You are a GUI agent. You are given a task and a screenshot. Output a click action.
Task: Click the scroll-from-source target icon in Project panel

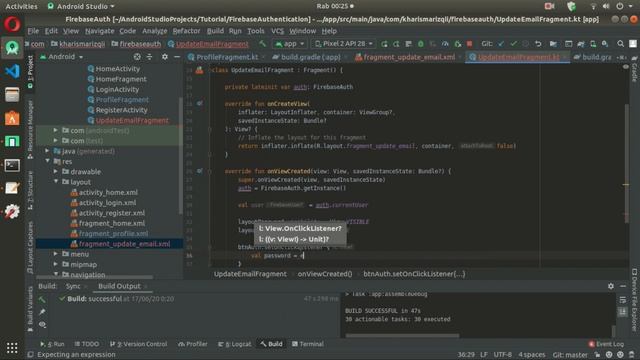(137, 57)
